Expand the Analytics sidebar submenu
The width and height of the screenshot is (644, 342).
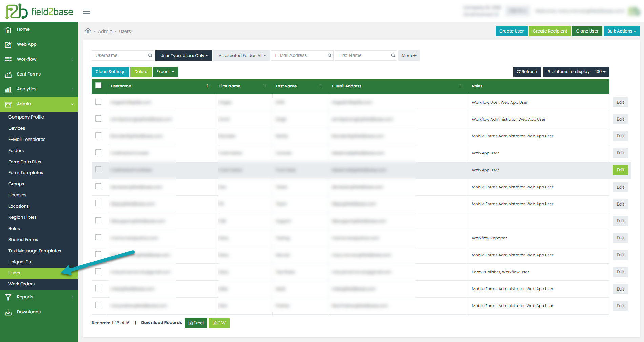[72, 89]
